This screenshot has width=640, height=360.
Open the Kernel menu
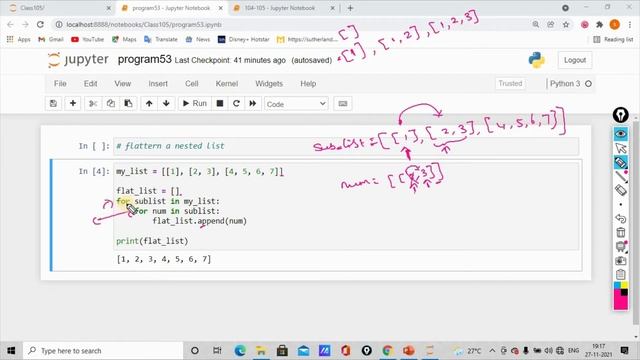click(227, 84)
